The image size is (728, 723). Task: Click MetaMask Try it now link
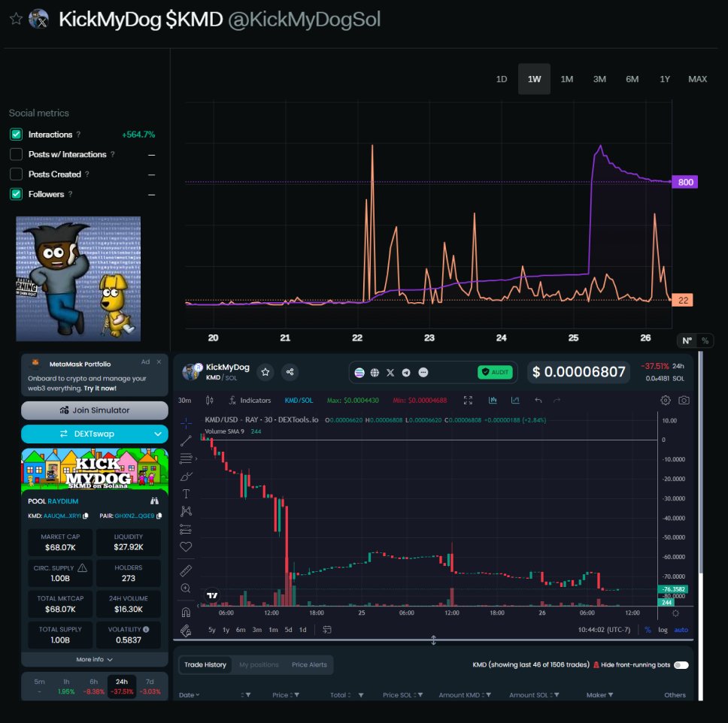(x=100, y=389)
